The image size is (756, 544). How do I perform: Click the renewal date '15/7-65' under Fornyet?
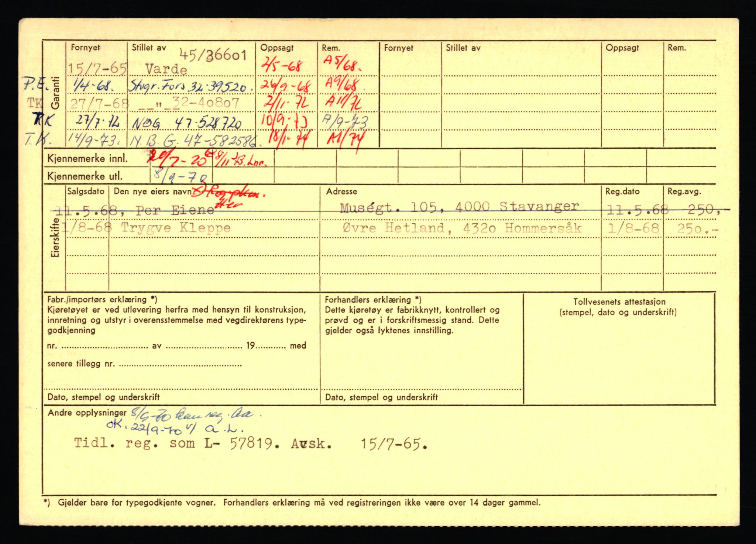(98, 69)
